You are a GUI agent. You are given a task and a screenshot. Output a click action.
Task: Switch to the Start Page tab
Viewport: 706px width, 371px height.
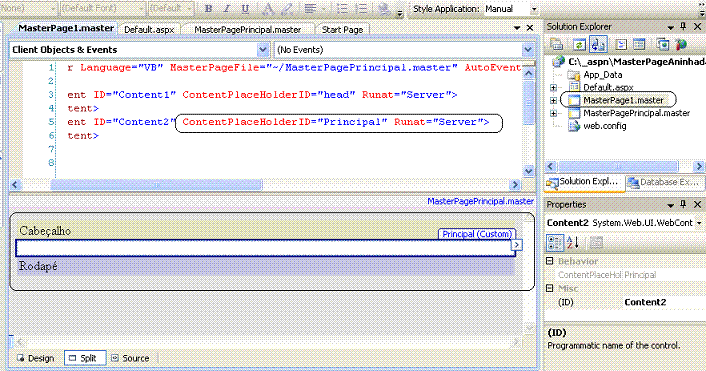[342, 30]
